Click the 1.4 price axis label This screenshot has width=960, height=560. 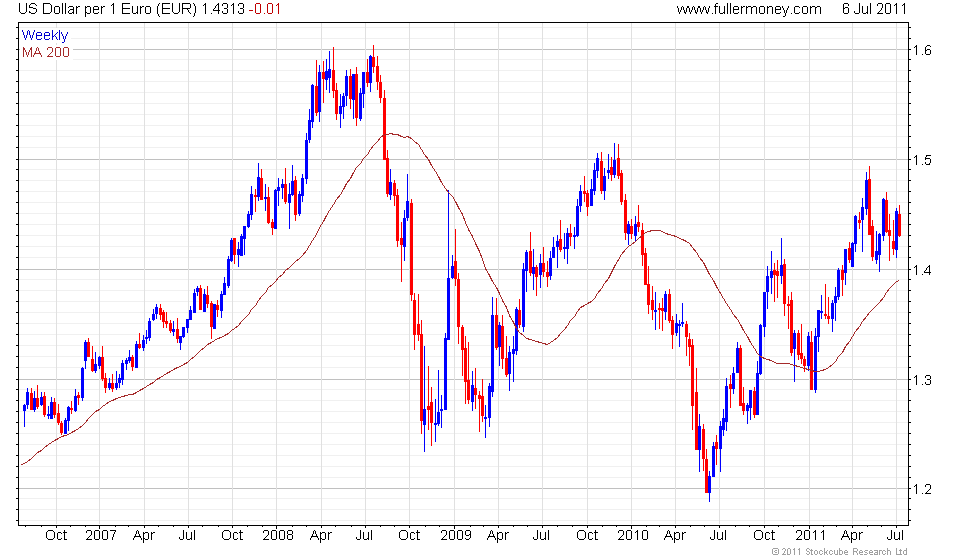pyautogui.click(x=922, y=270)
